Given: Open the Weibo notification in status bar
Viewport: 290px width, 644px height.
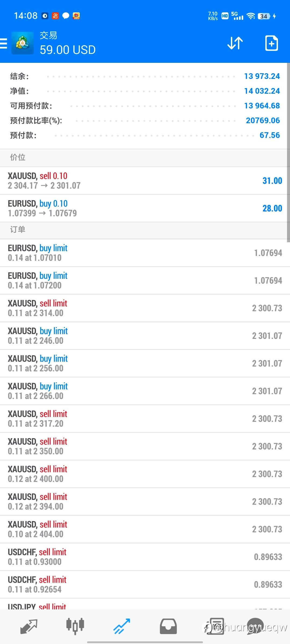Looking at the screenshot, I should pyautogui.click(x=76, y=16).
